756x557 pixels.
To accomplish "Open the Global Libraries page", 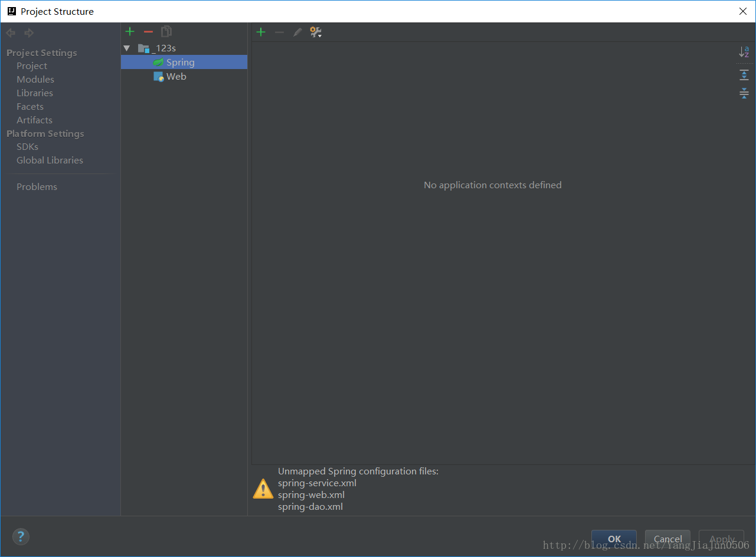I will click(50, 160).
